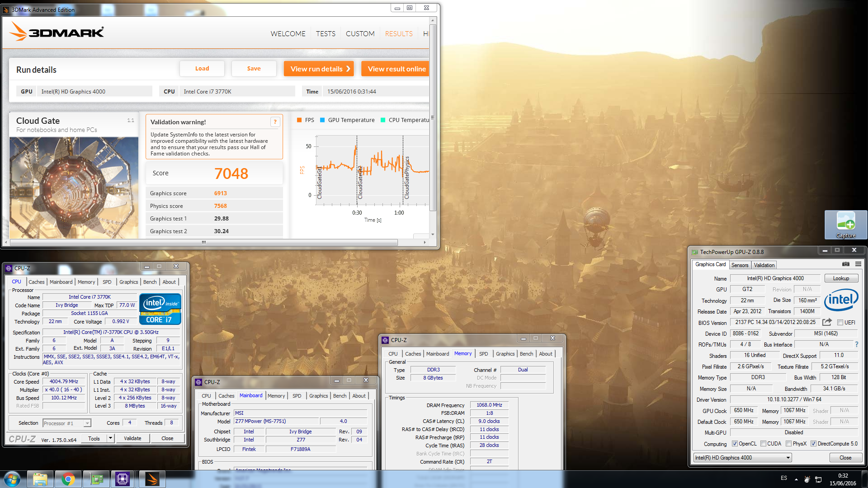Click Intel Core i7 badge in CPU-Z
868x488 pixels.
(160, 309)
